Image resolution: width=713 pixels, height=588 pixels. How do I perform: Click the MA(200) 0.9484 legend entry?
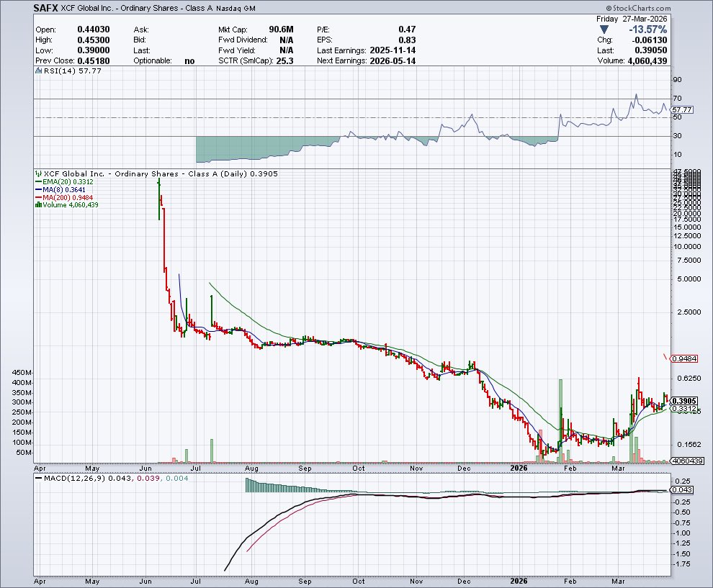tap(67, 198)
